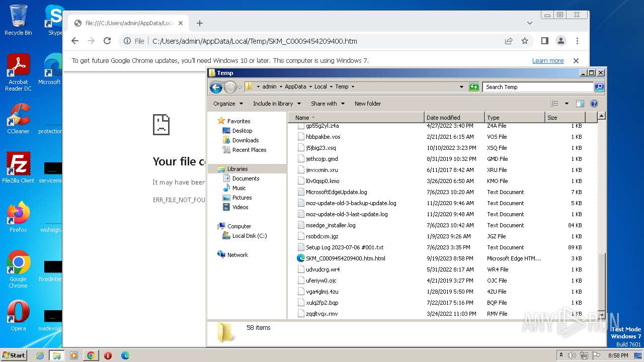Open the recent pages dropdown arrow
Viewport: 644px width, 362px height.
(240, 87)
